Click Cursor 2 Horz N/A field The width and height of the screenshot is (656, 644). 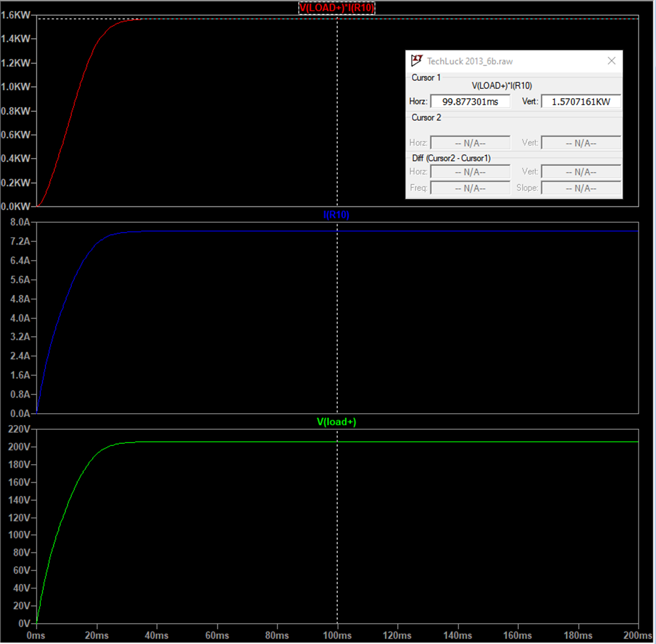point(470,143)
